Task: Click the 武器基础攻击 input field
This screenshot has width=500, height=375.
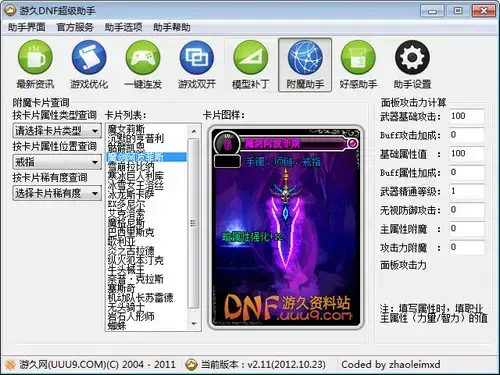Action: point(466,116)
